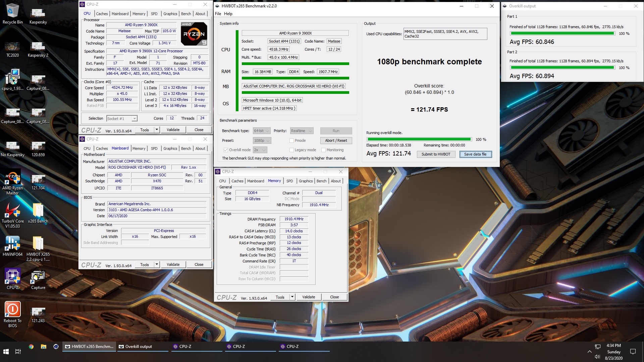This screenshot has width=644, height=362.
Task: Open the HWBOT X265 2.2 cpu-z folder
Action: click(x=38, y=249)
